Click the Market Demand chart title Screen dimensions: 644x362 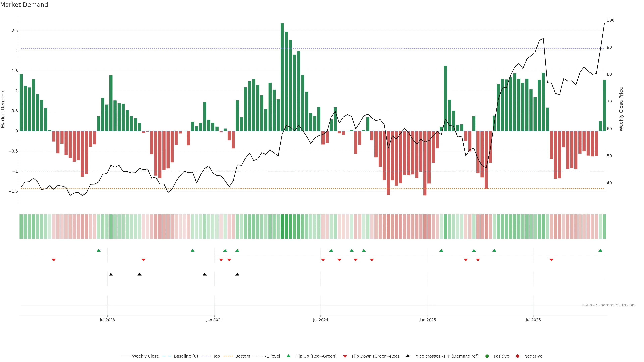(x=24, y=5)
